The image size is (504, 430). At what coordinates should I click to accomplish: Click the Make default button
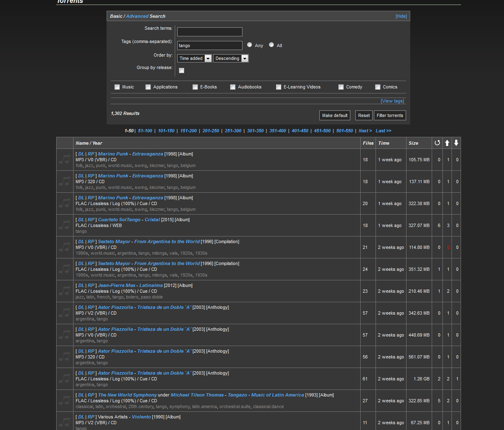[x=335, y=115]
